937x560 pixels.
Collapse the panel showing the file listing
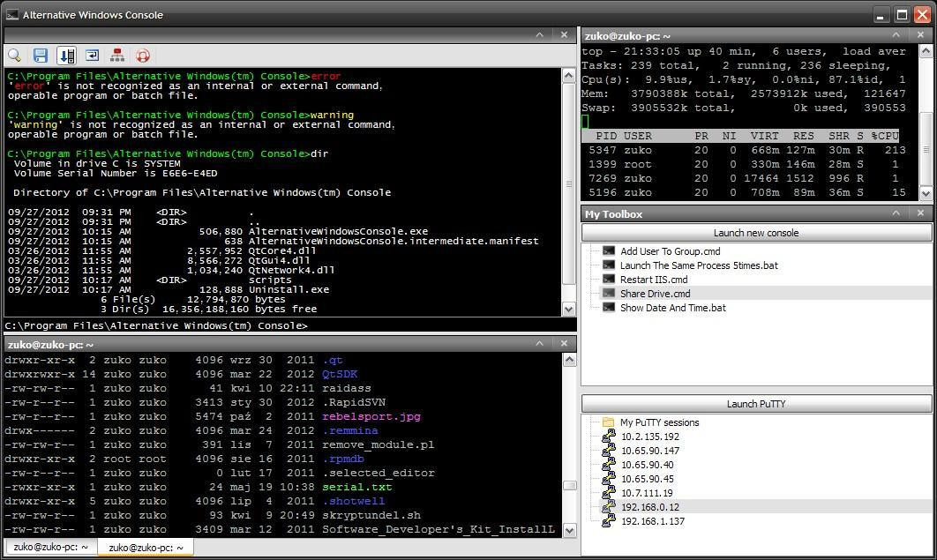540,343
